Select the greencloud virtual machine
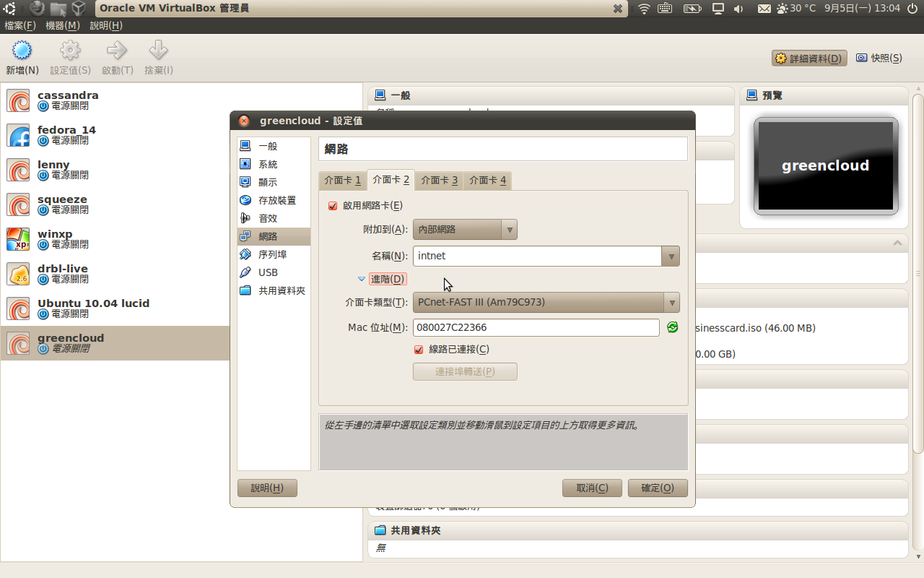924x578 pixels. (x=115, y=343)
